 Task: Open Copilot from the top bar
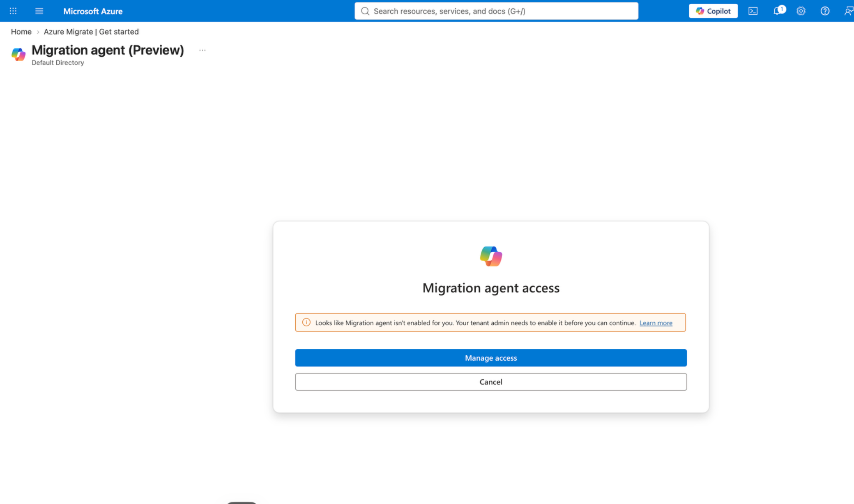pyautogui.click(x=713, y=11)
